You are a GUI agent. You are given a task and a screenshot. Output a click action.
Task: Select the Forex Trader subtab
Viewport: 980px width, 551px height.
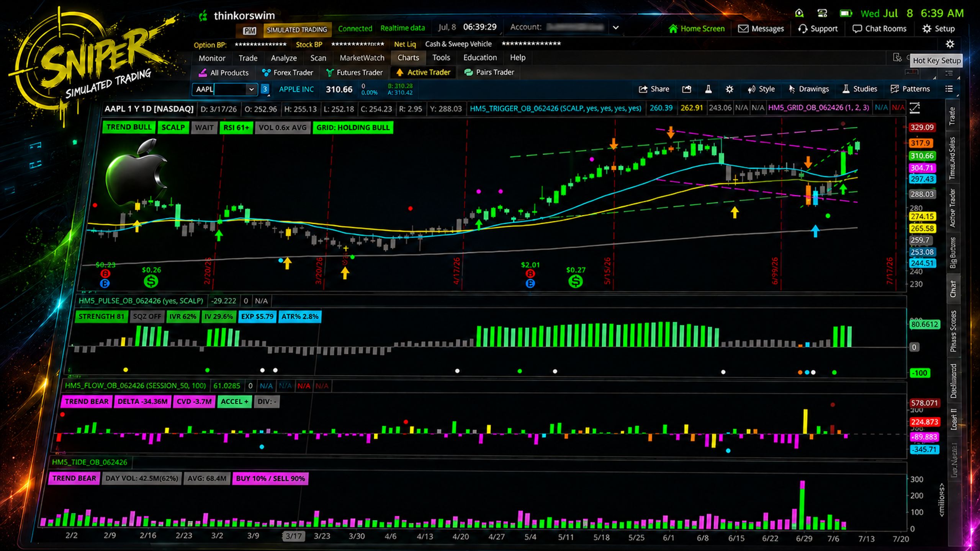[287, 72]
